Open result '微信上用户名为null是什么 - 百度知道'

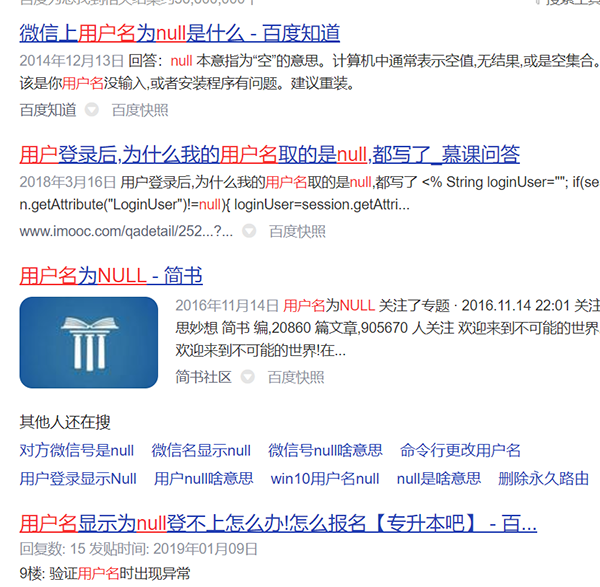(x=179, y=33)
